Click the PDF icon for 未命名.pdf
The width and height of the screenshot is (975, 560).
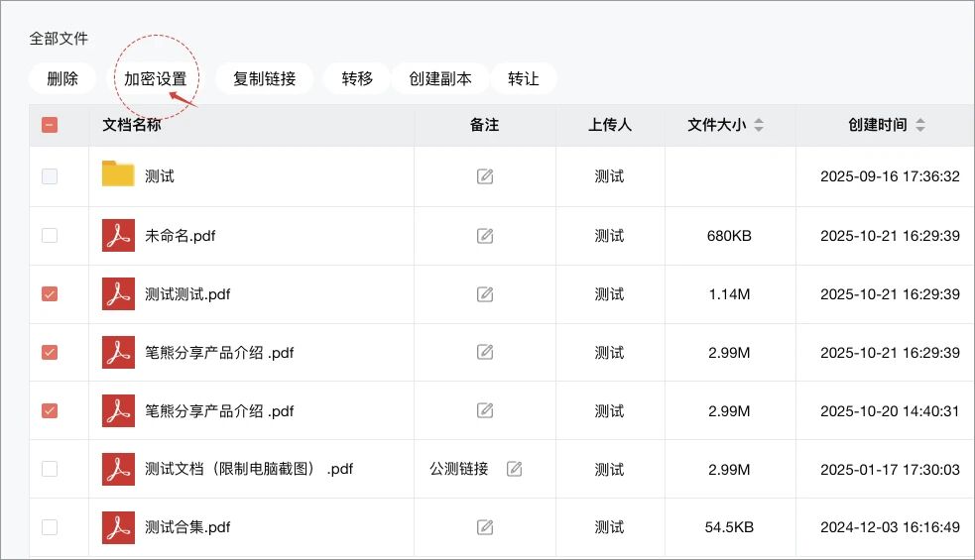118,235
